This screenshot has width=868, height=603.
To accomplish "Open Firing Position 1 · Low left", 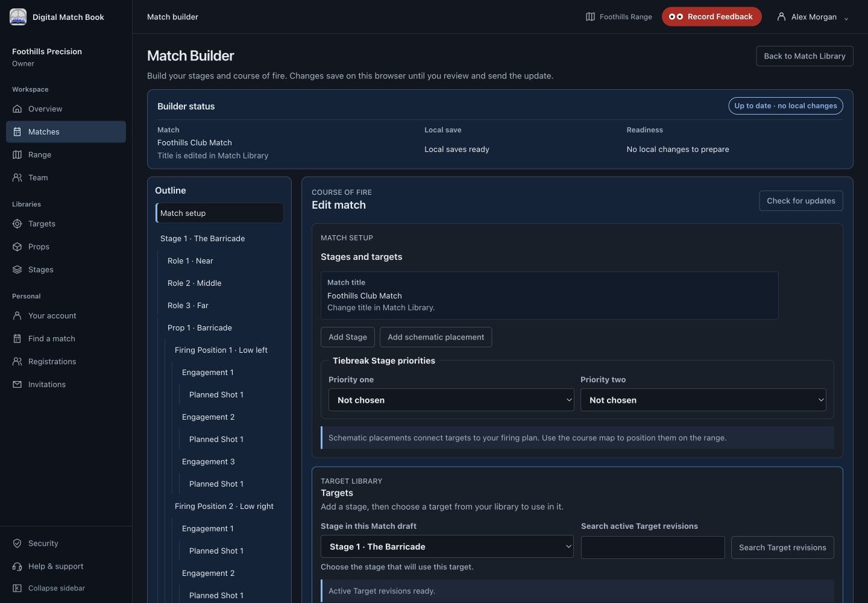I will click(227, 350).
